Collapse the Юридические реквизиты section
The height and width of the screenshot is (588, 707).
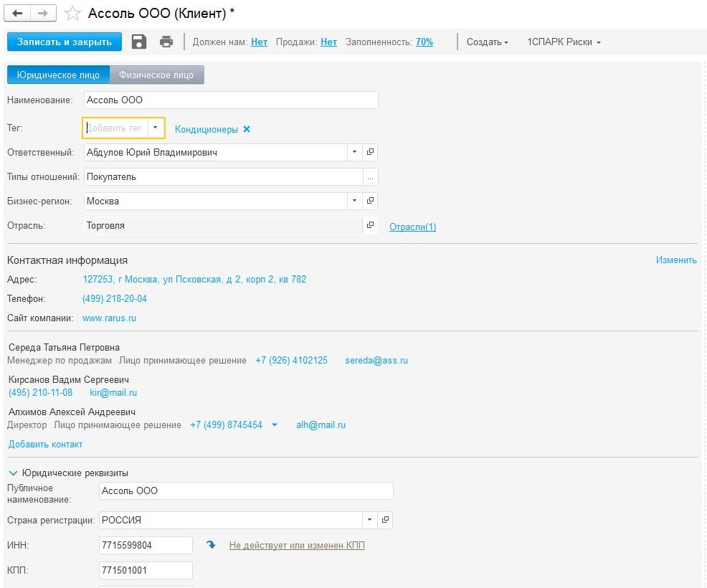click(x=13, y=473)
